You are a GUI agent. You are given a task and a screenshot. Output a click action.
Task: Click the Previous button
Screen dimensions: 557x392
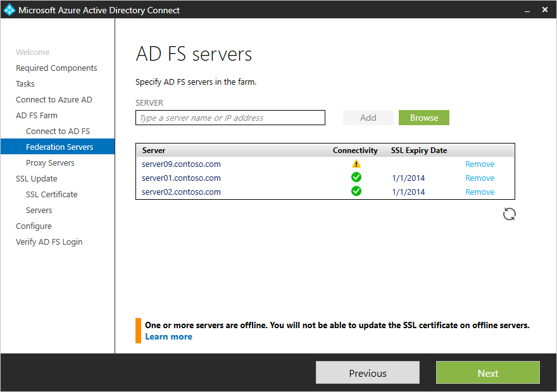[x=367, y=372]
